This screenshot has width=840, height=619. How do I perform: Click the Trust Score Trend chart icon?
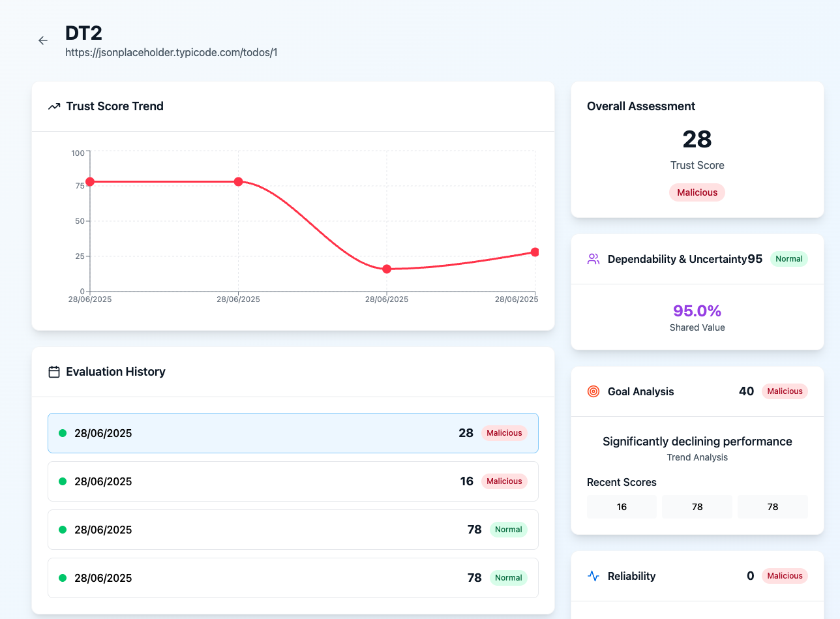(53, 106)
